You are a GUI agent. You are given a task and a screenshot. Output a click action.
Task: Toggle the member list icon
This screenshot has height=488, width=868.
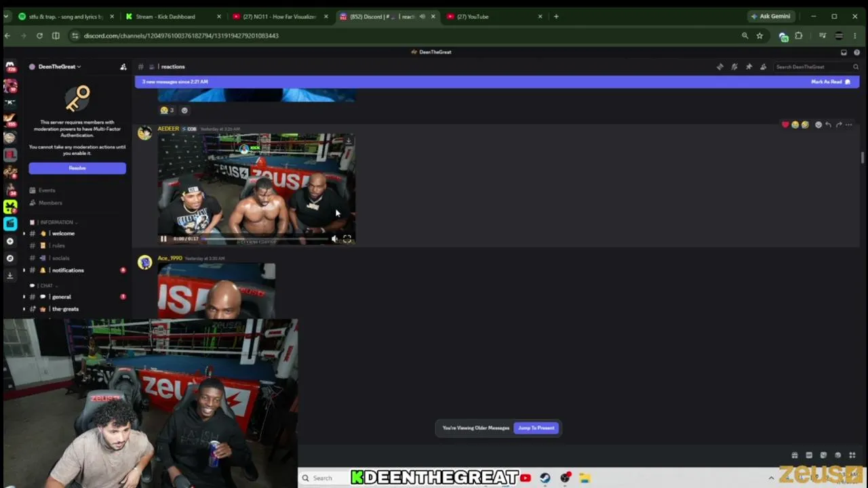(x=763, y=66)
